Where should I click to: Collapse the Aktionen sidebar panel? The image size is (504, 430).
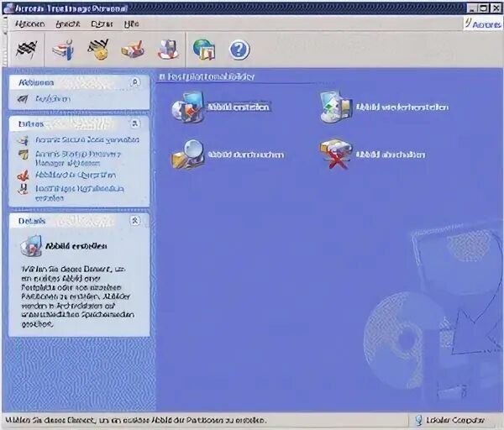[x=135, y=82]
